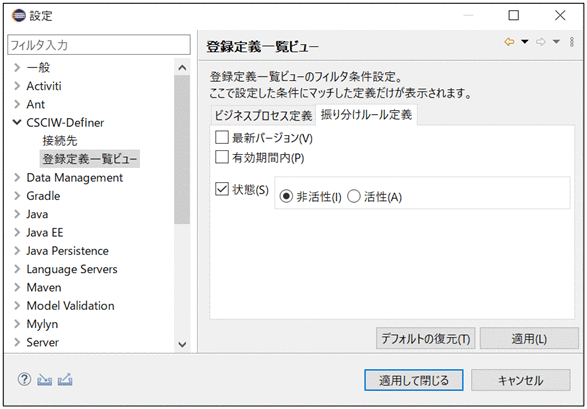
Task: Select the 接続先 tree item
Action: click(60, 141)
